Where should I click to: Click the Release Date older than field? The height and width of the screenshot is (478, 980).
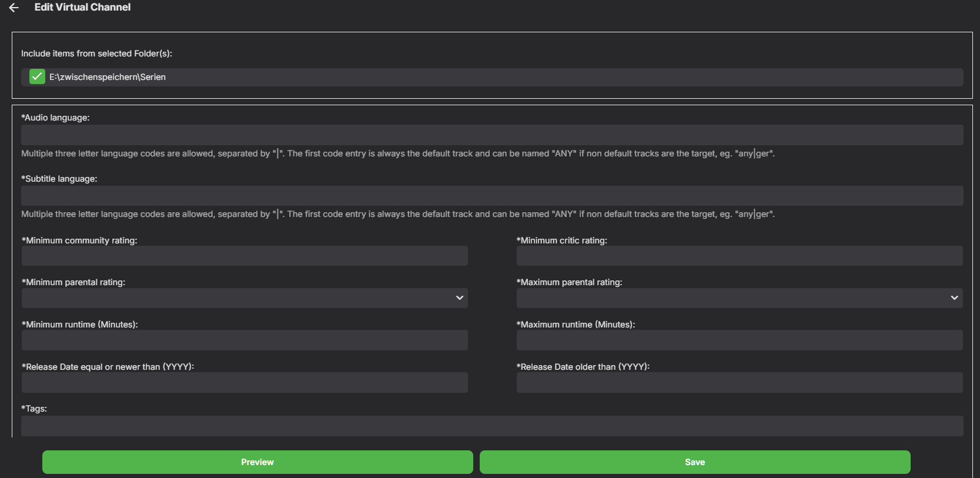click(x=739, y=383)
